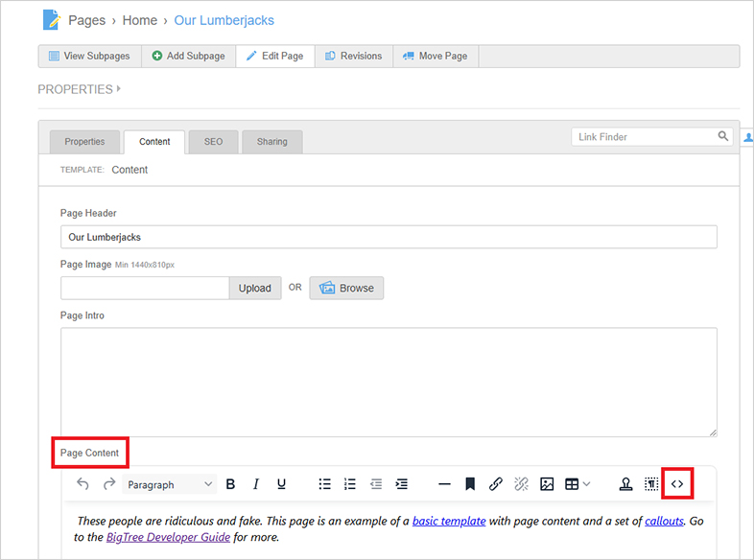Click the Undo icon in editor toolbar
Viewport: 754px width, 560px height.
click(82, 484)
